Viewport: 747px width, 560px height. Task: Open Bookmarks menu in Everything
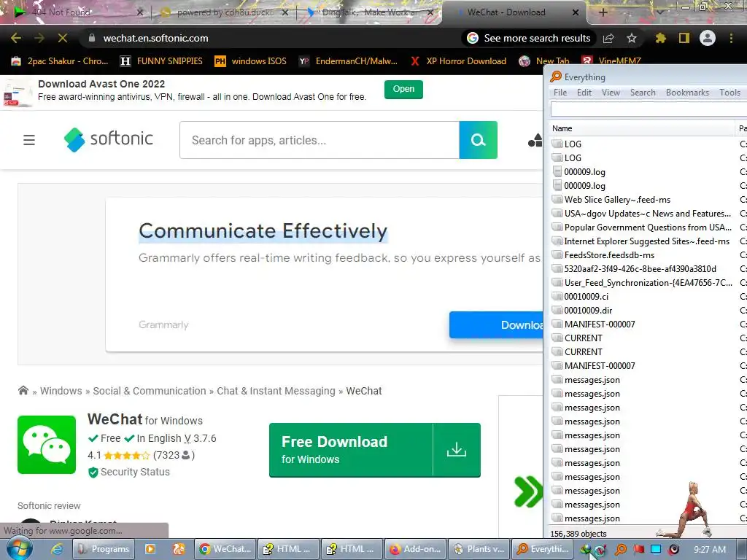(687, 93)
